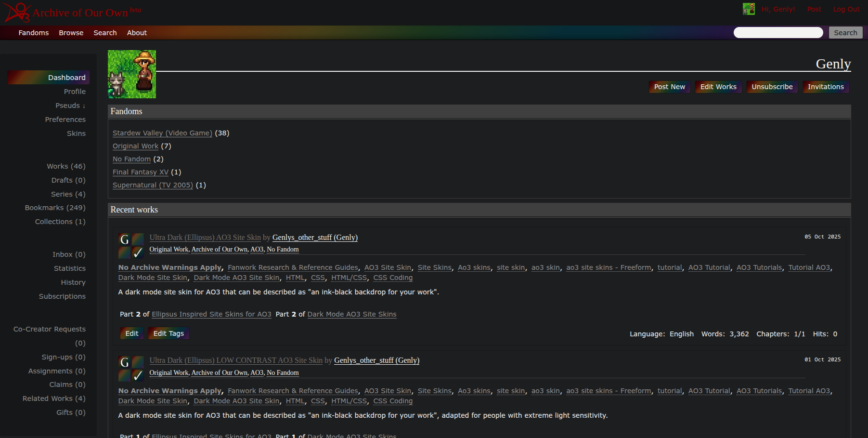This screenshot has width=868, height=438.
Task: Click the Recent works section heading
Action: pos(134,210)
